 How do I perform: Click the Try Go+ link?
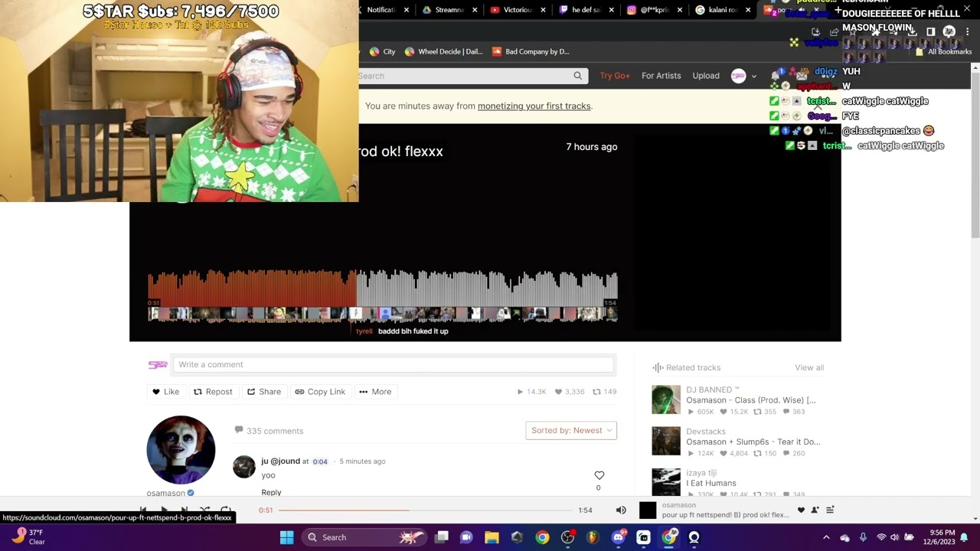pos(615,76)
